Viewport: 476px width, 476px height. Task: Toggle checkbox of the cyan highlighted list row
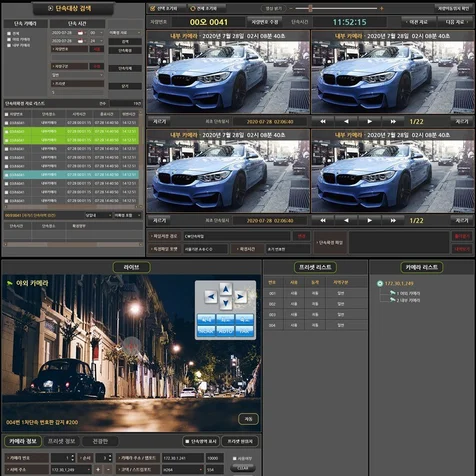coord(6,175)
